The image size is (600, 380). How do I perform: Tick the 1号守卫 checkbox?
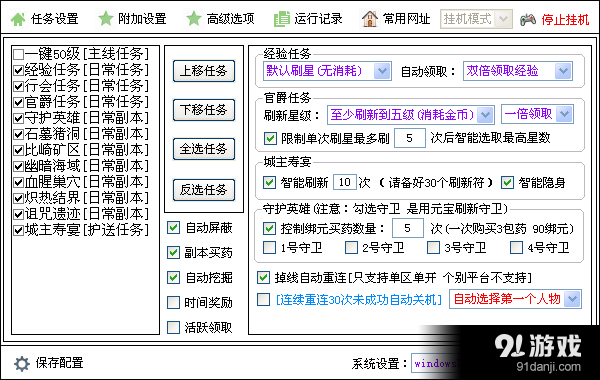tap(269, 248)
